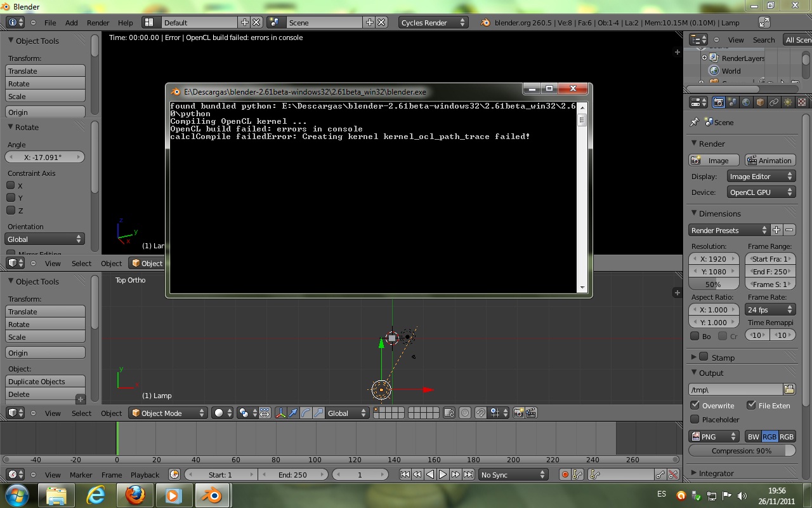
Task: Enable the Z constraint axis
Action: [x=11, y=210]
